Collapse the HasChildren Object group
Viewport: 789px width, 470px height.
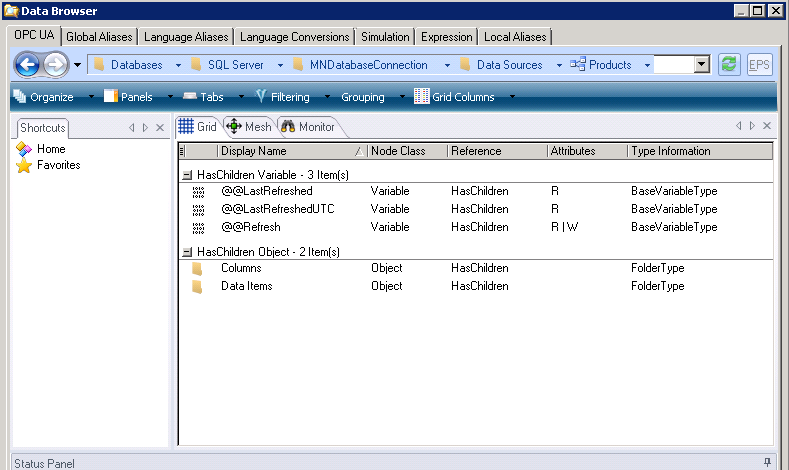click(x=187, y=252)
